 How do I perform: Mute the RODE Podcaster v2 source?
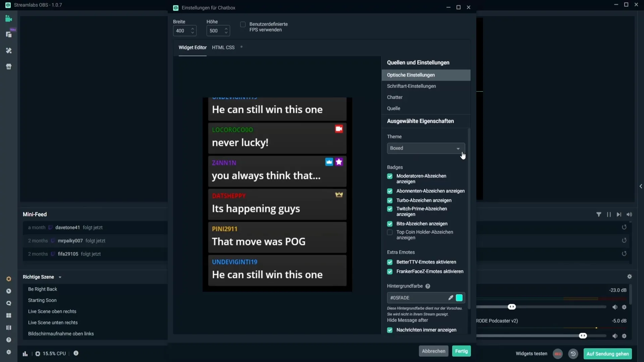pyautogui.click(x=615, y=336)
